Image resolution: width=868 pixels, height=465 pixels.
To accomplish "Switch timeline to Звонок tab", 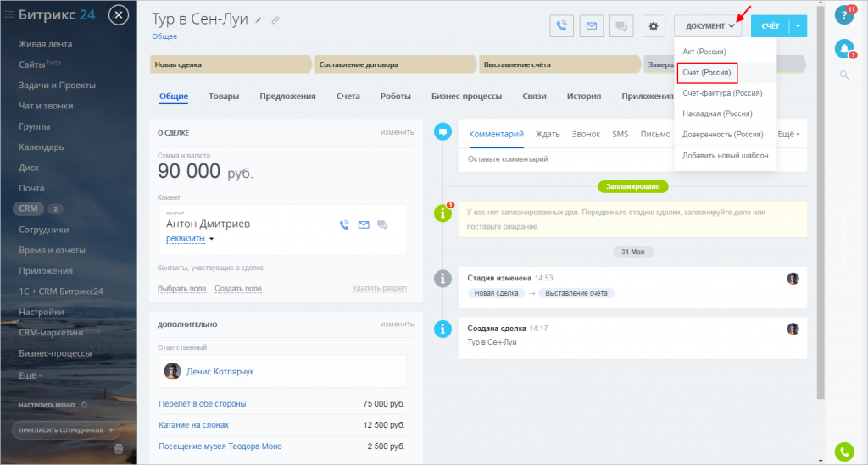I will pos(586,134).
